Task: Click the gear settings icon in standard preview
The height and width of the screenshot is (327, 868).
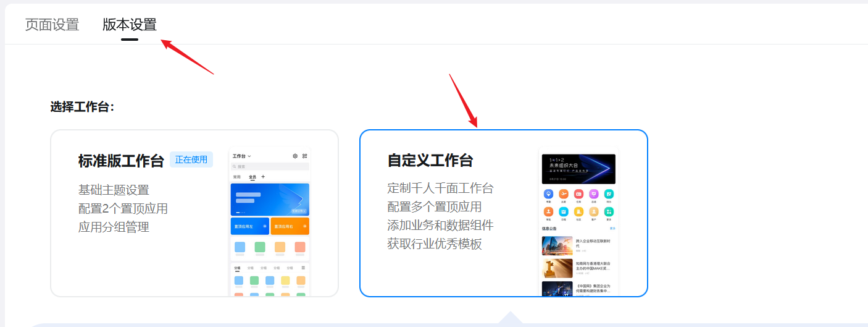Action: (295, 156)
